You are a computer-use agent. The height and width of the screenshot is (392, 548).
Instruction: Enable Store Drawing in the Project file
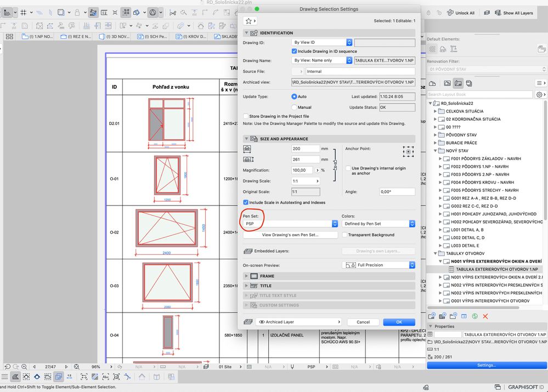tap(246, 116)
